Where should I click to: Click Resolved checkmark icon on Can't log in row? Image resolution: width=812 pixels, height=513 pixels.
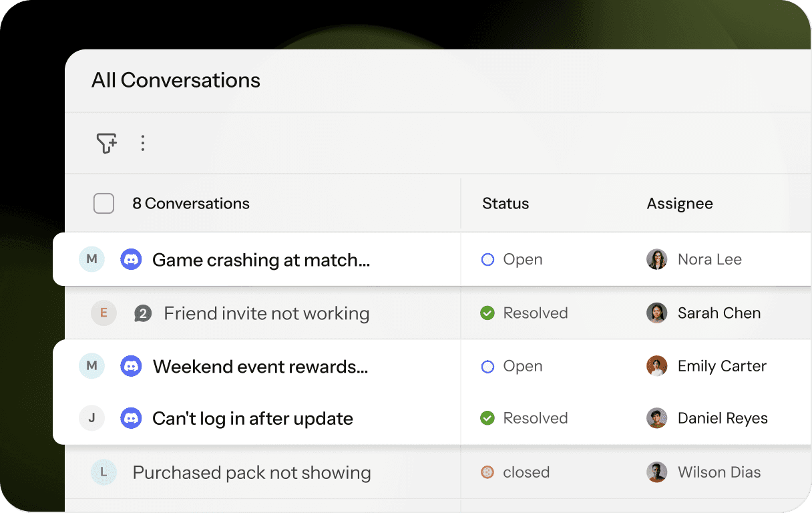point(487,418)
